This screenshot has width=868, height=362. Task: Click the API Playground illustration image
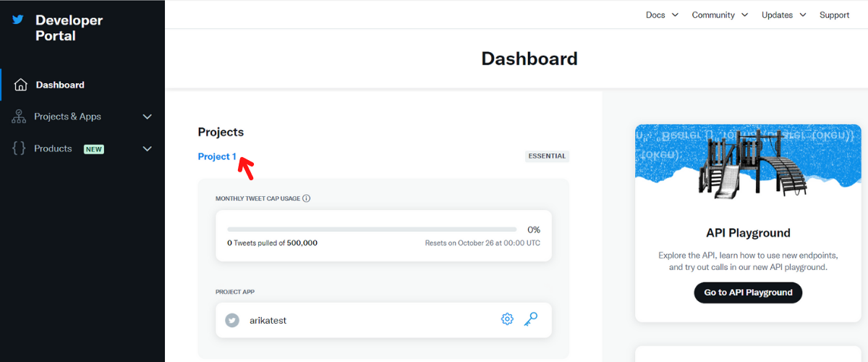748,166
